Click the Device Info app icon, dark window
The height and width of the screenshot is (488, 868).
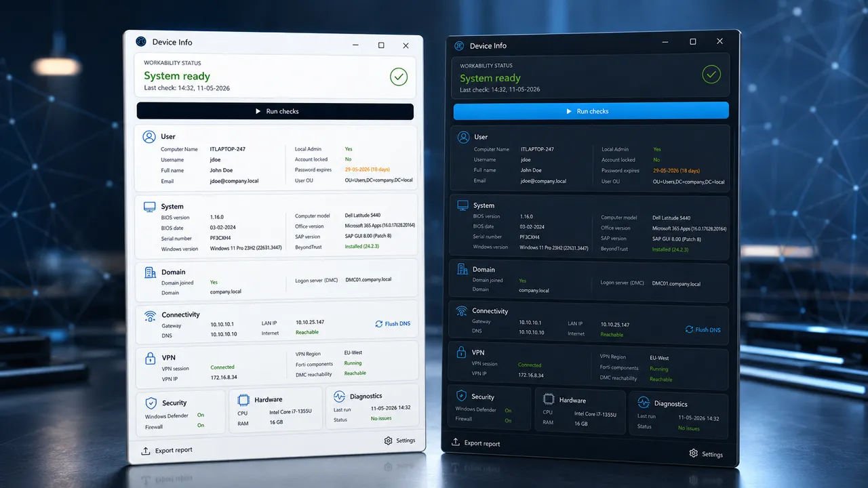tap(459, 45)
